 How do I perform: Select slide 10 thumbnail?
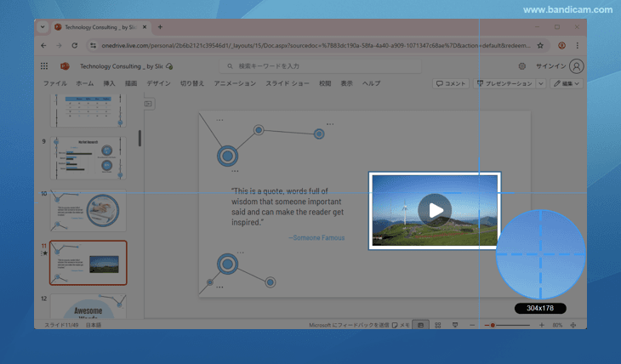click(x=88, y=210)
